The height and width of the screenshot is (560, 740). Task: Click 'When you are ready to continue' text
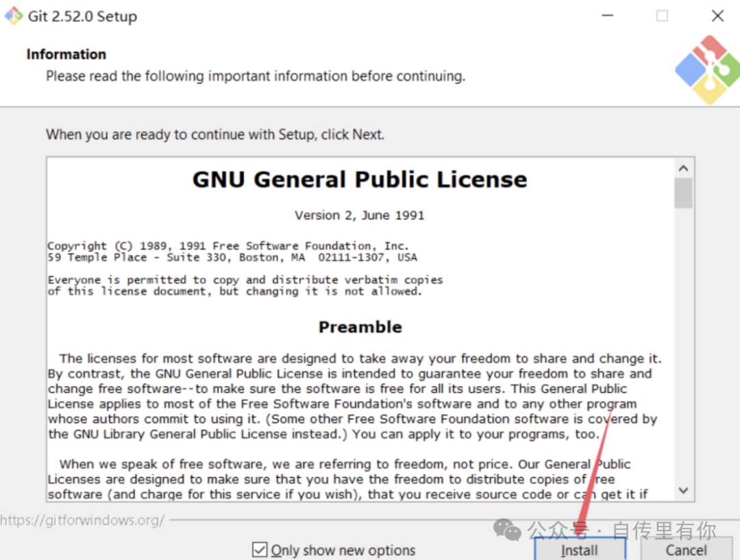click(215, 134)
